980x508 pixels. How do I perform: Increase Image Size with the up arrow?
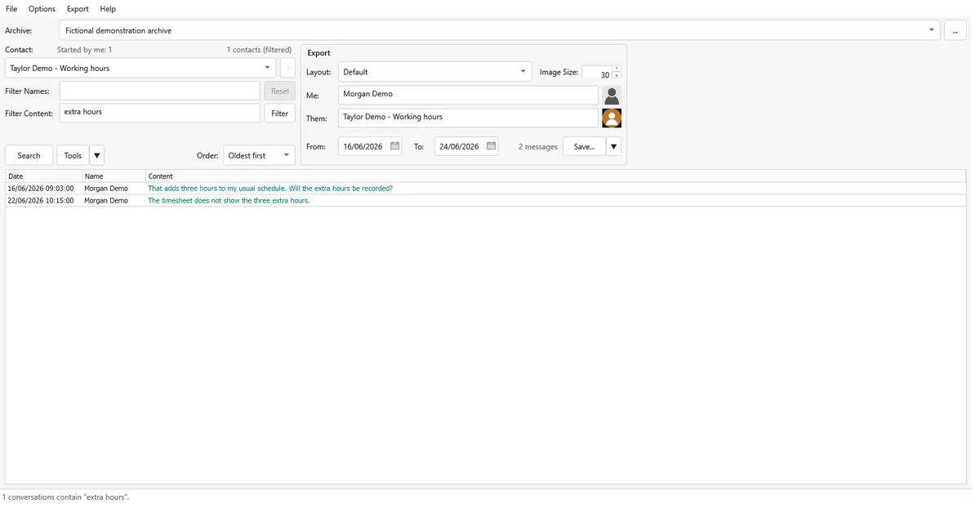tap(617, 69)
